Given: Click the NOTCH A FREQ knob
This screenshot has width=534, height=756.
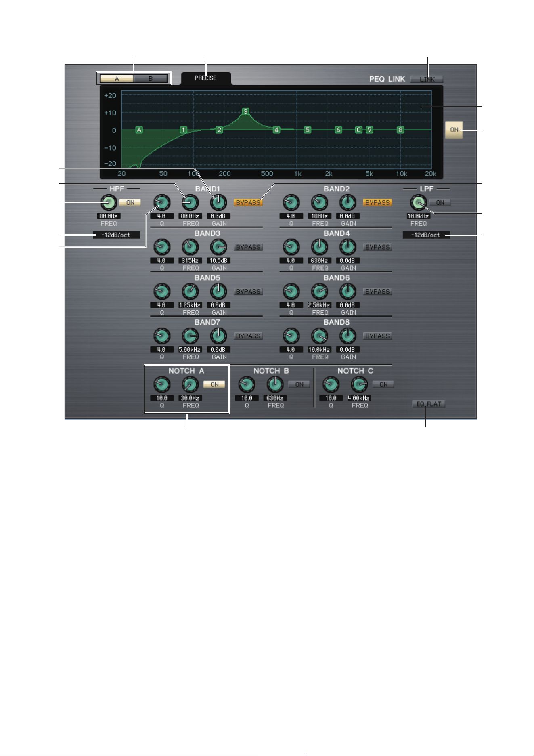Looking at the screenshot, I should (190, 384).
